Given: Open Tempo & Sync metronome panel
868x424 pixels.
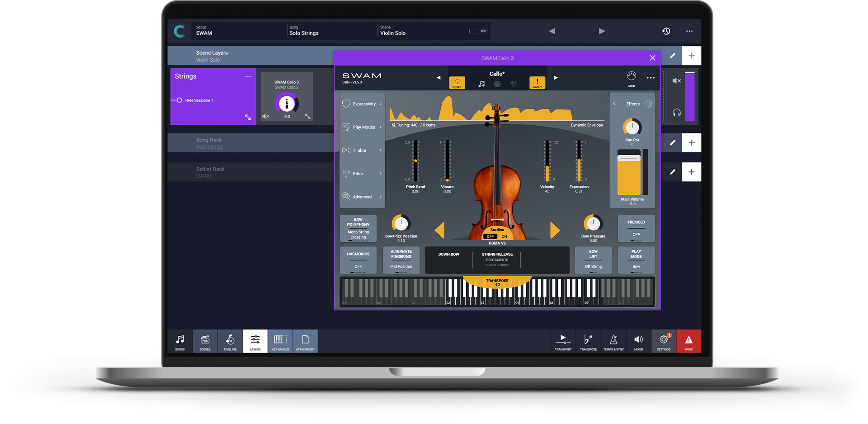Looking at the screenshot, I should [613, 341].
